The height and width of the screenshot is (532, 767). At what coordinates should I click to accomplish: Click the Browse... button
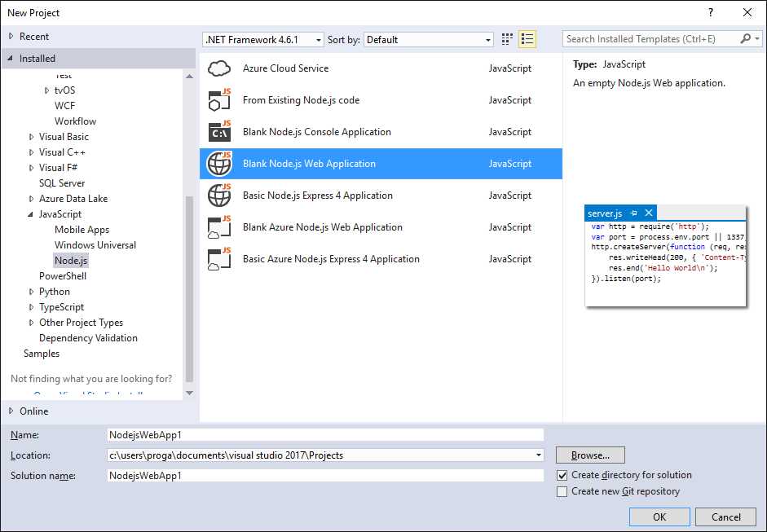coord(590,455)
